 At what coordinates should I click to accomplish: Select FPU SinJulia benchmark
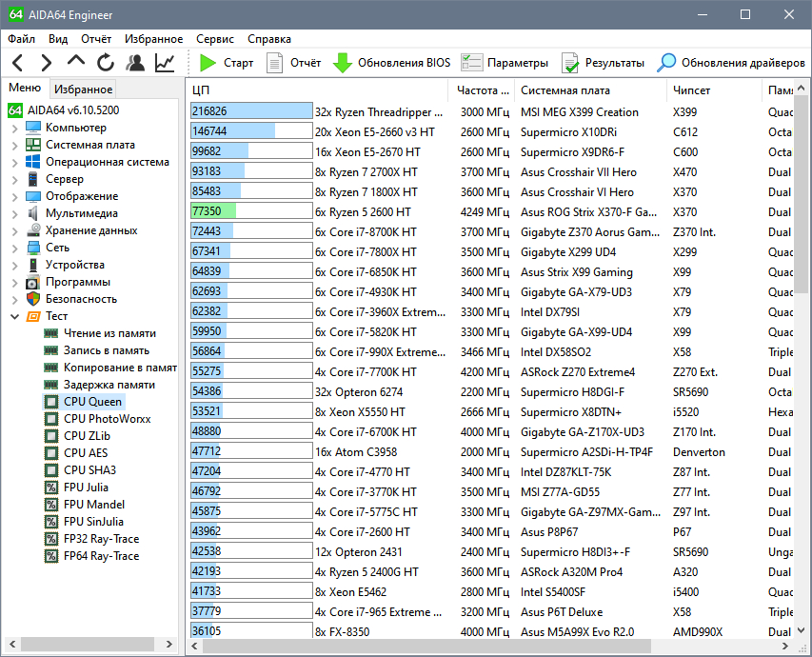(93, 521)
